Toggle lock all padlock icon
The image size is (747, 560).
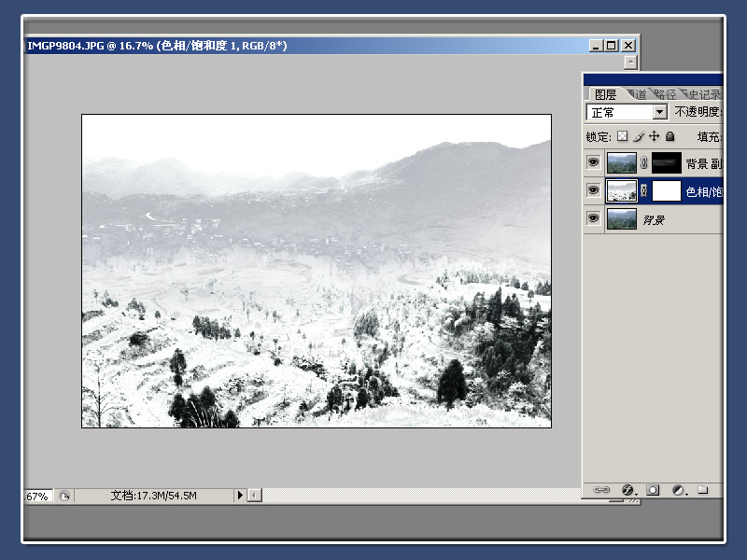669,136
